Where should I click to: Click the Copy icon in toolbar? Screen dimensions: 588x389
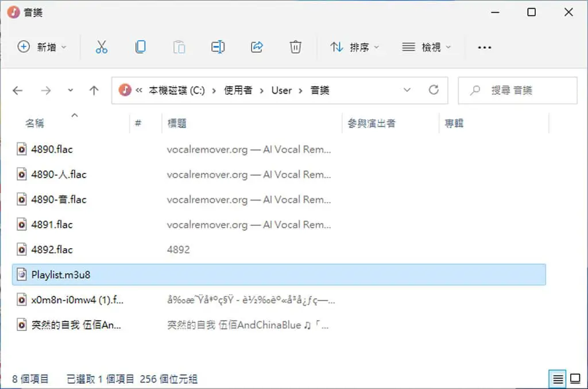(141, 47)
